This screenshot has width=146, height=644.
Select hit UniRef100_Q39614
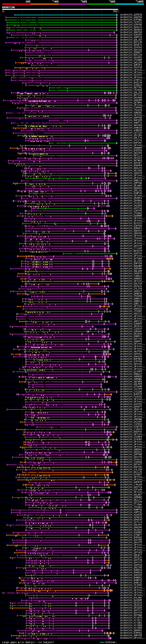pos(131,85)
